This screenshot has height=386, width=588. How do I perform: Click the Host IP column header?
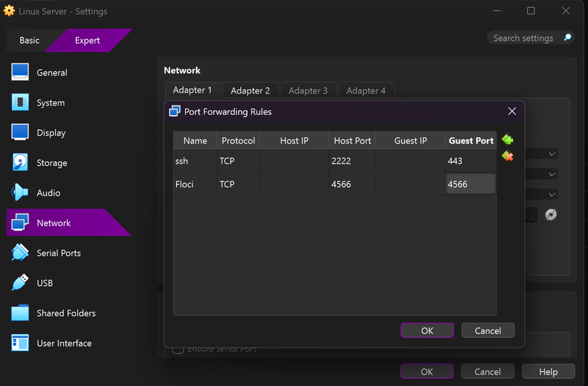[x=294, y=141]
